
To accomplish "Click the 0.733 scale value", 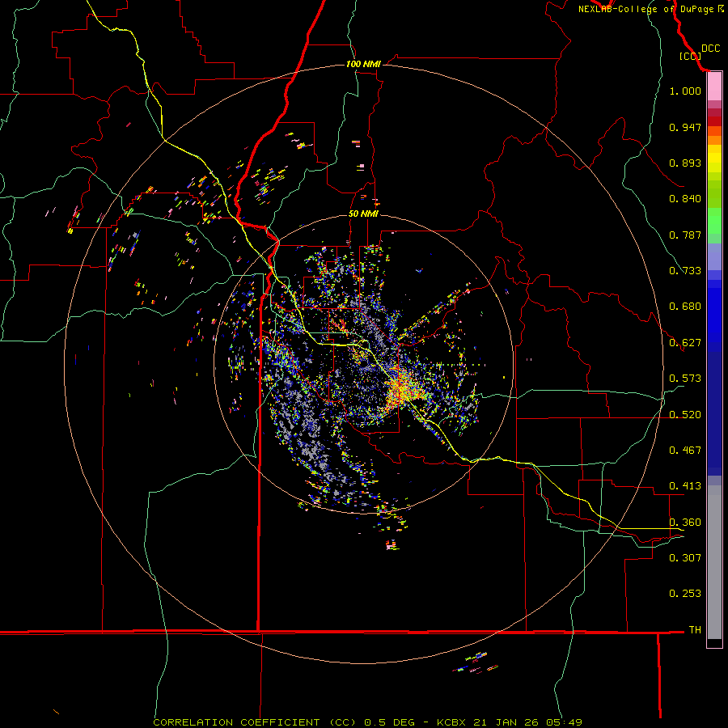I will tap(685, 271).
